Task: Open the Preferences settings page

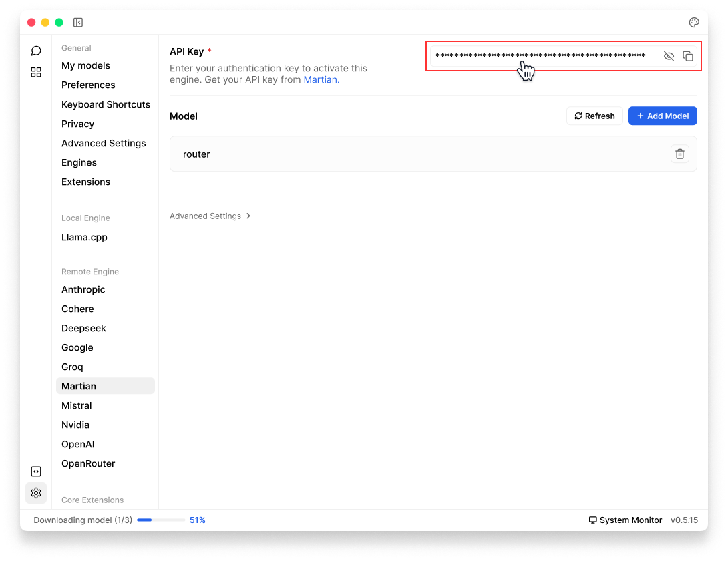Action: [x=88, y=85]
